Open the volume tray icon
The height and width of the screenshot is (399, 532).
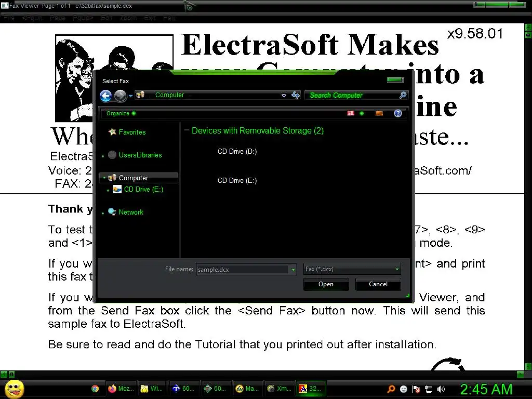click(441, 389)
